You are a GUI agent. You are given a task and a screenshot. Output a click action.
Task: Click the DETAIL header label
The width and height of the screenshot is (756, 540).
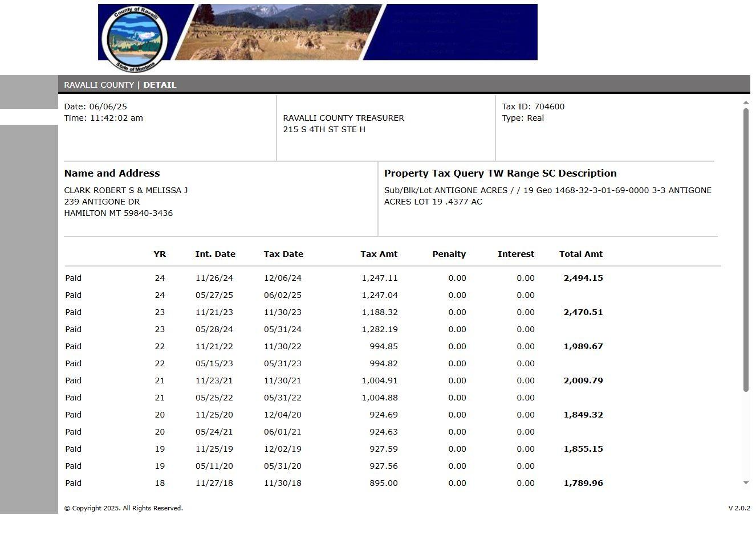[160, 85]
